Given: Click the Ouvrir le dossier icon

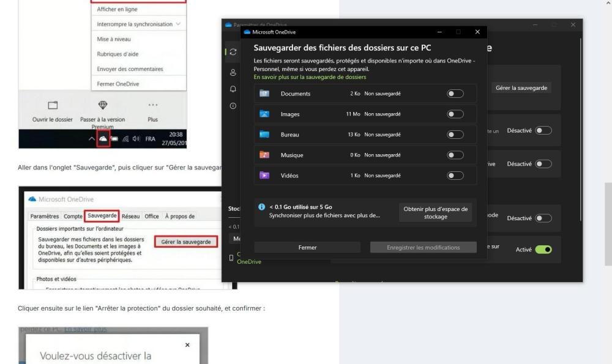Looking at the screenshot, I should [53, 105].
